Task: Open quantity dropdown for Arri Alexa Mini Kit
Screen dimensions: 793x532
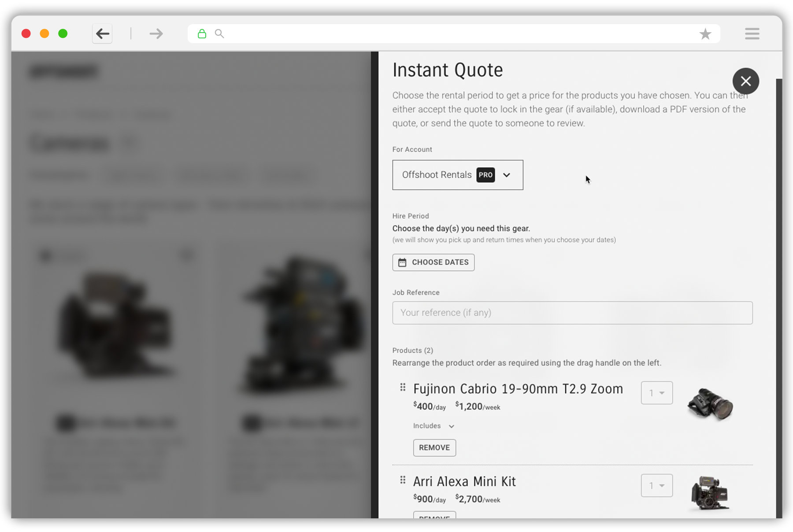Action: [x=656, y=485]
